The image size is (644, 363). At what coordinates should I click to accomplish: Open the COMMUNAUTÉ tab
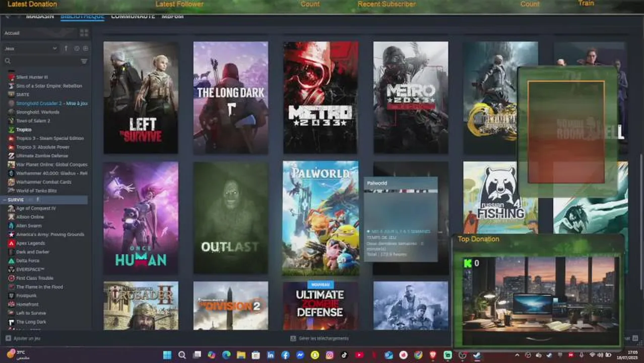(133, 17)
